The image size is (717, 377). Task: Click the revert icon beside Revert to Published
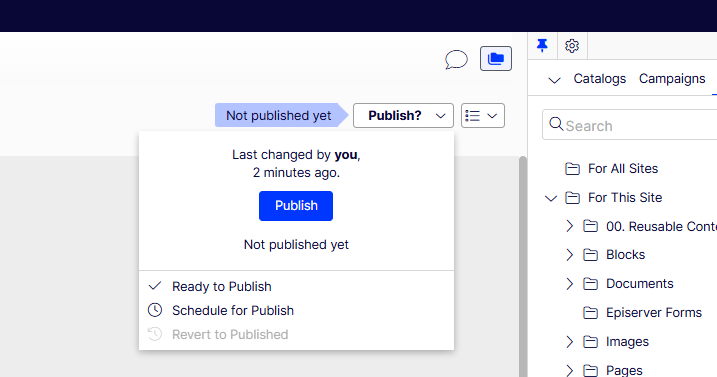pyautogui.click(x=155, y=334)
